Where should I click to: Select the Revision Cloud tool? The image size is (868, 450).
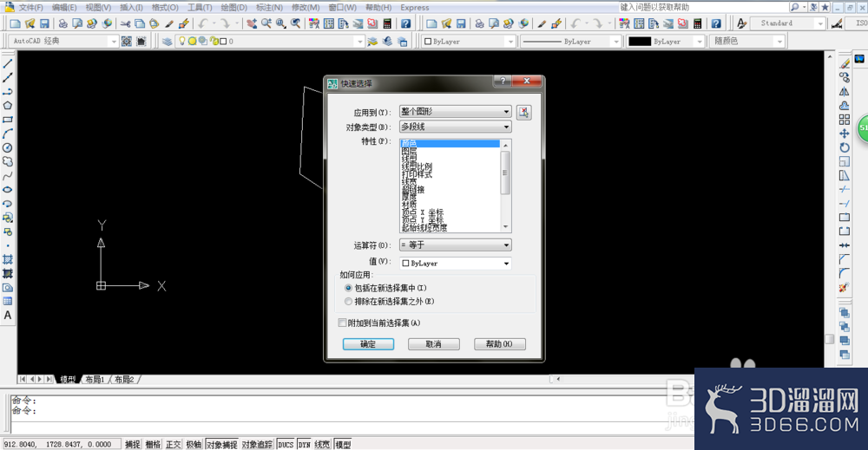pos(8,161)
